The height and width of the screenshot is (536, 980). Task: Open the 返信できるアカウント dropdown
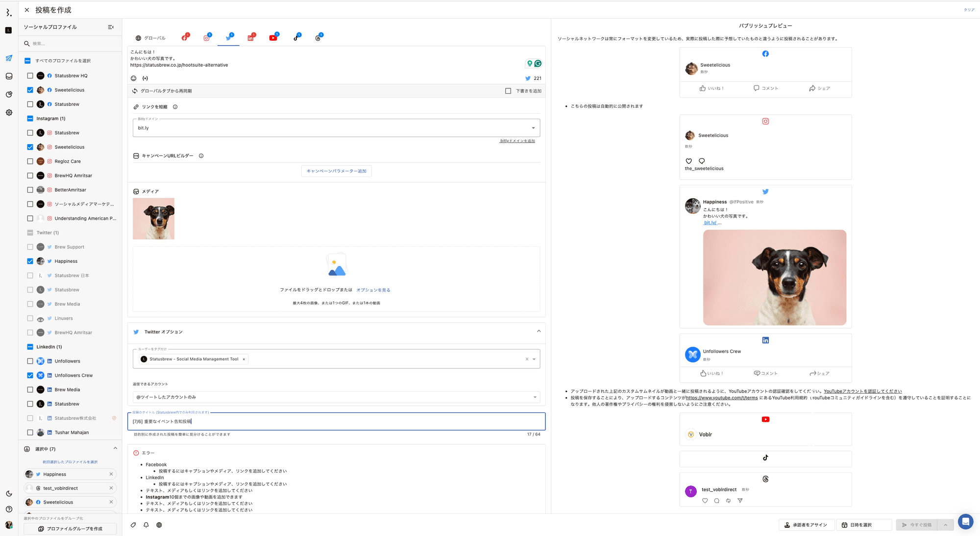(336, 397)
